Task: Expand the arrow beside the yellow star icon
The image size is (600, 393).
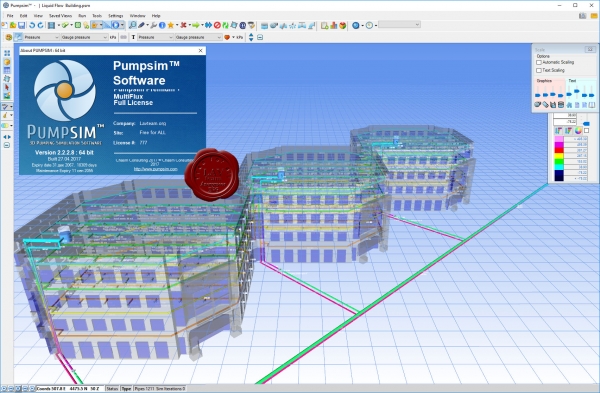Action: coord(177,25)
